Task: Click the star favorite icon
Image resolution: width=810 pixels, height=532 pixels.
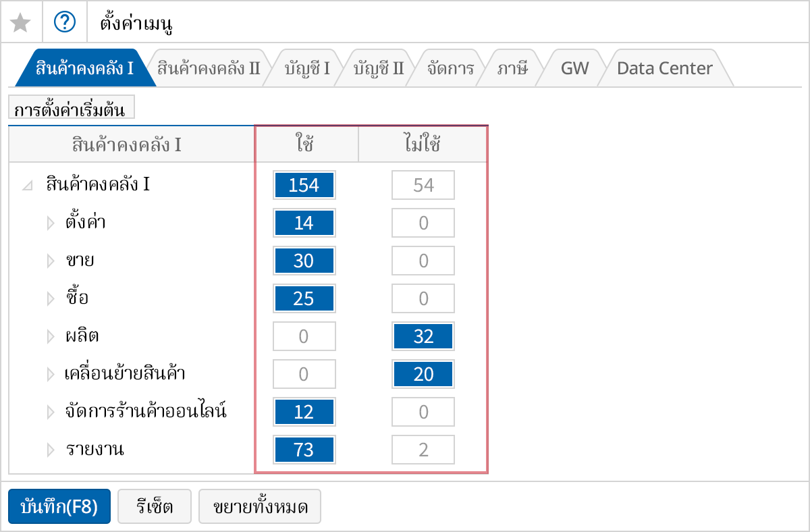Action: (x=21, y=21)
